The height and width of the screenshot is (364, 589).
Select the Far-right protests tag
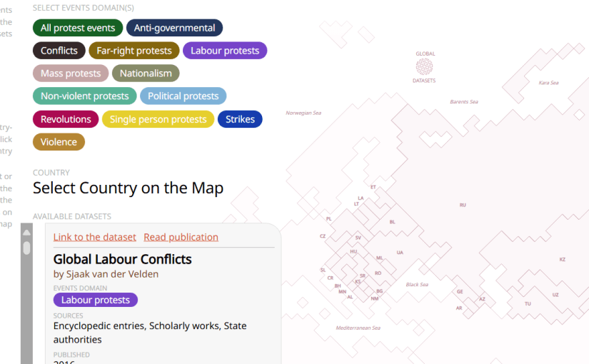[134, 51]
